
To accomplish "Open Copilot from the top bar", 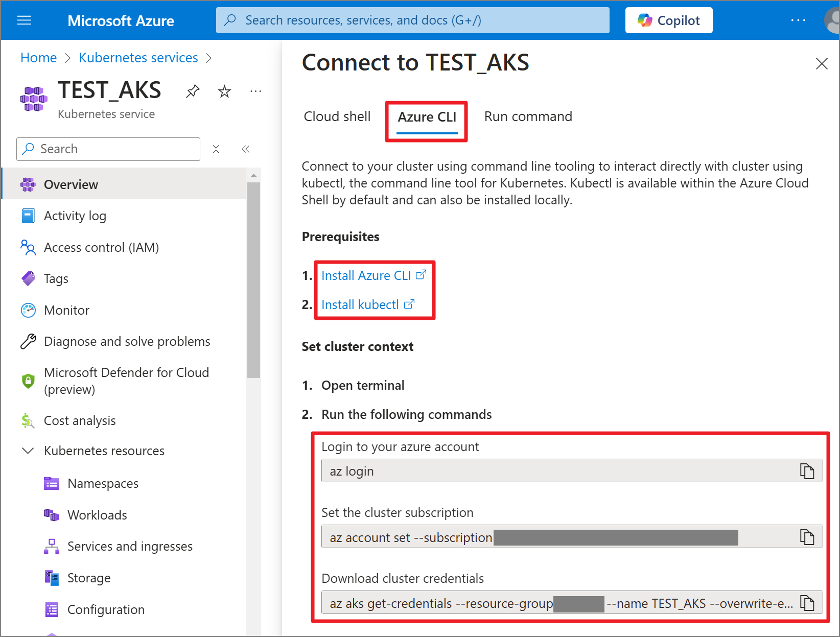I will [x=668, y=20].
